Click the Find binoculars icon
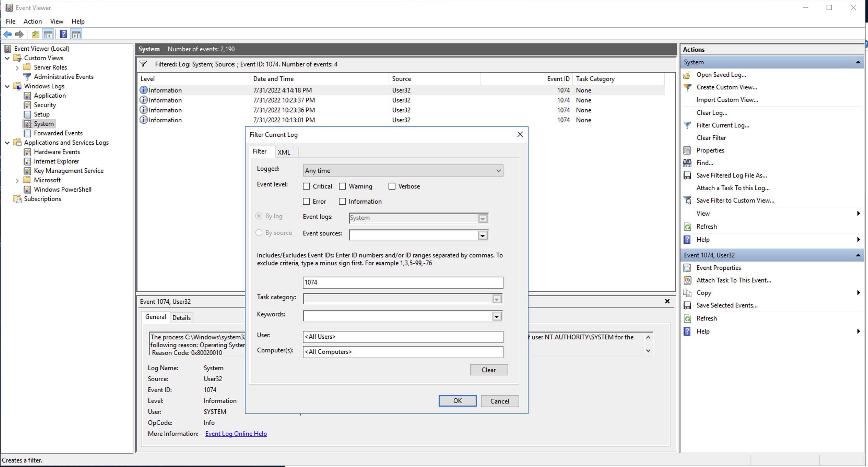This screenshot has height=467, width=868. pyautogui.click(x=687, y=163)
